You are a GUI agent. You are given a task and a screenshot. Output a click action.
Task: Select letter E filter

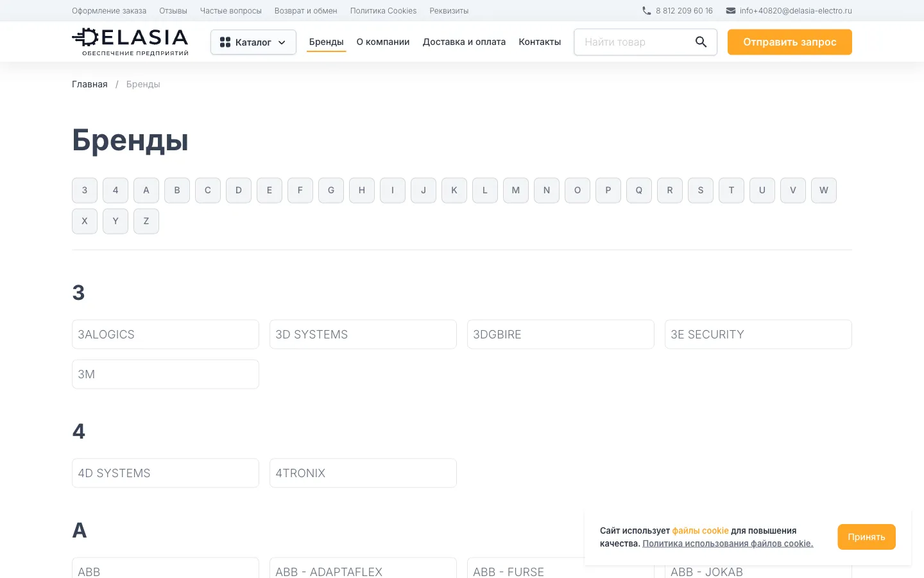pyautogui.click(x=269, y=190)
